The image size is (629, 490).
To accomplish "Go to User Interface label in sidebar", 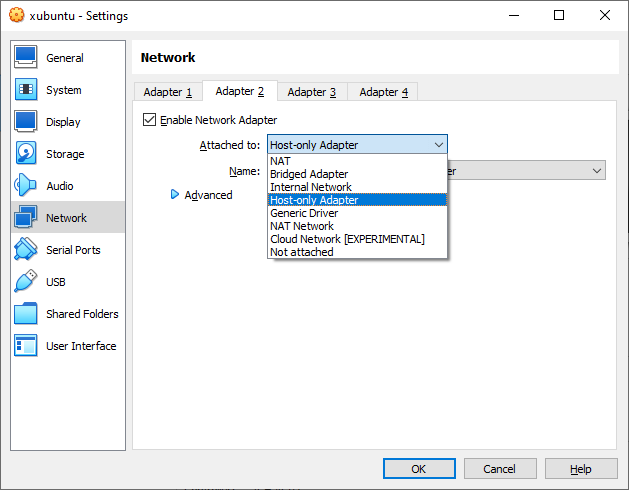I will tap(81, 346).
